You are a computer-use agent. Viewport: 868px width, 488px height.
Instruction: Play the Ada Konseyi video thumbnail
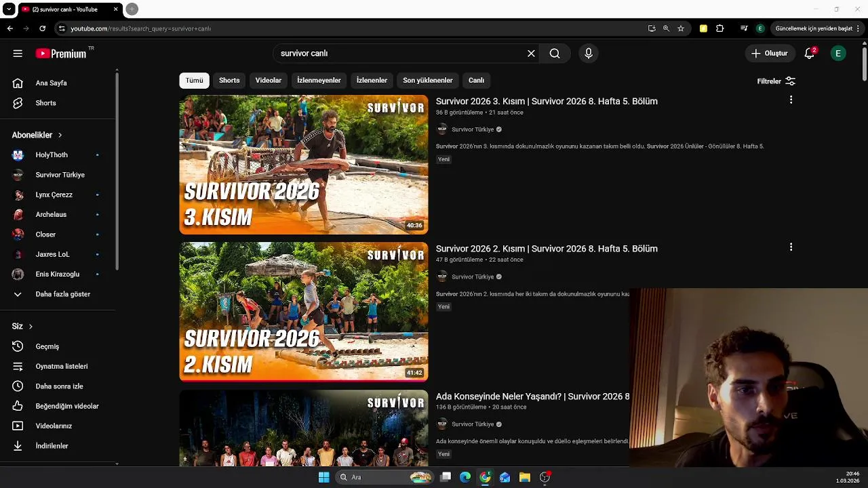[304, 428]
